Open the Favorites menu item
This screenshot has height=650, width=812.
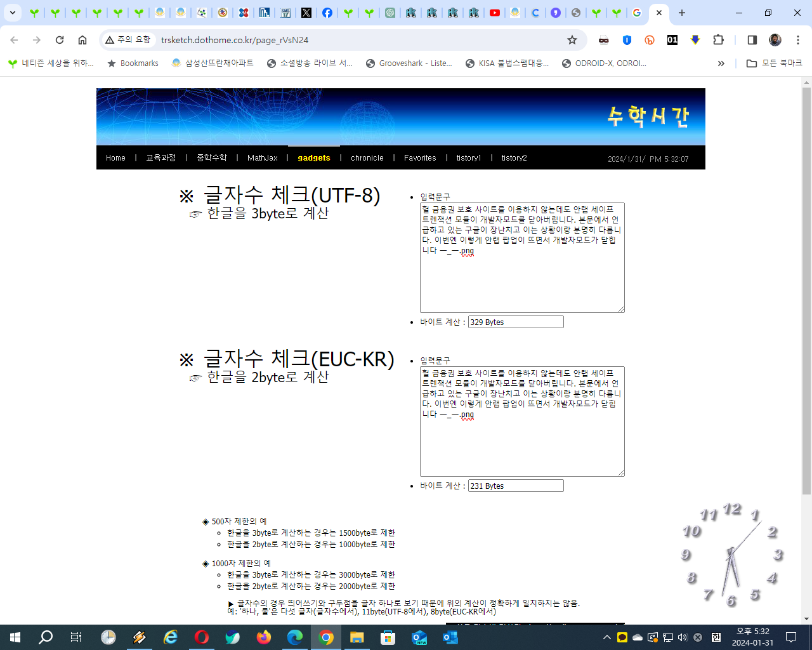[x=420, y=158]
